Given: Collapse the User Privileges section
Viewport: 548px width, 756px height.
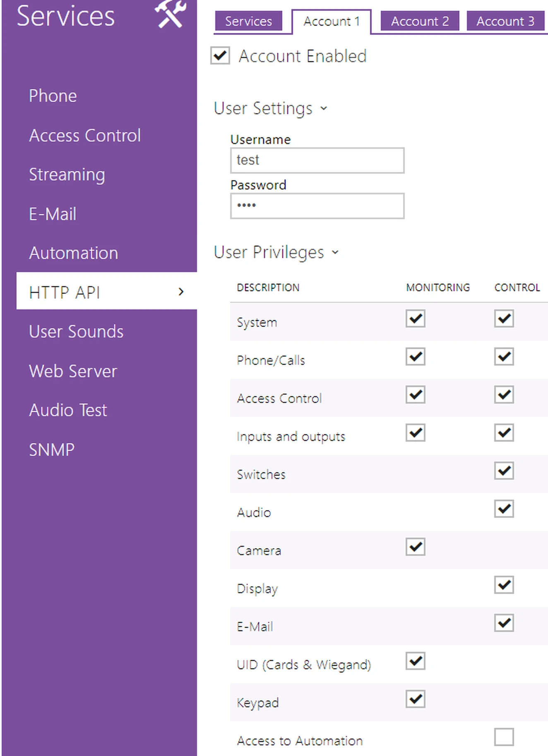Looking at the screenshot, I should pos(276,252).
